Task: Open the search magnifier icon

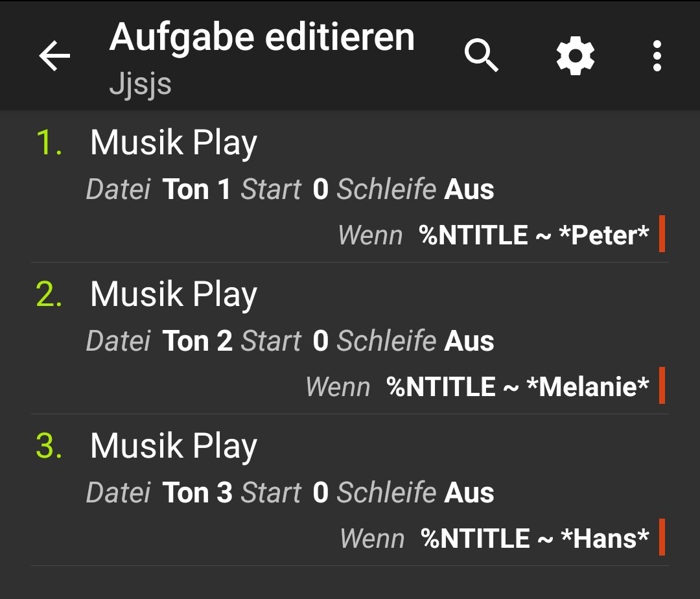Action: [x=481, y=55]
